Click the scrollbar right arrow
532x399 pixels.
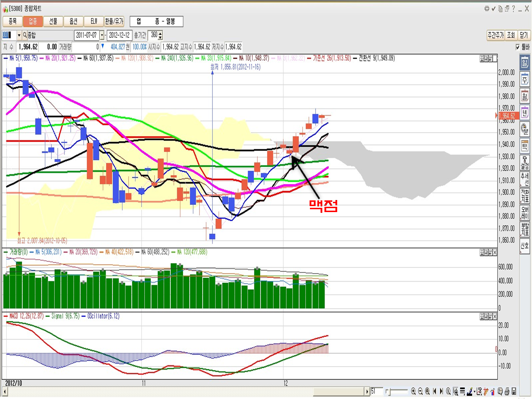(x=367, y=392)
